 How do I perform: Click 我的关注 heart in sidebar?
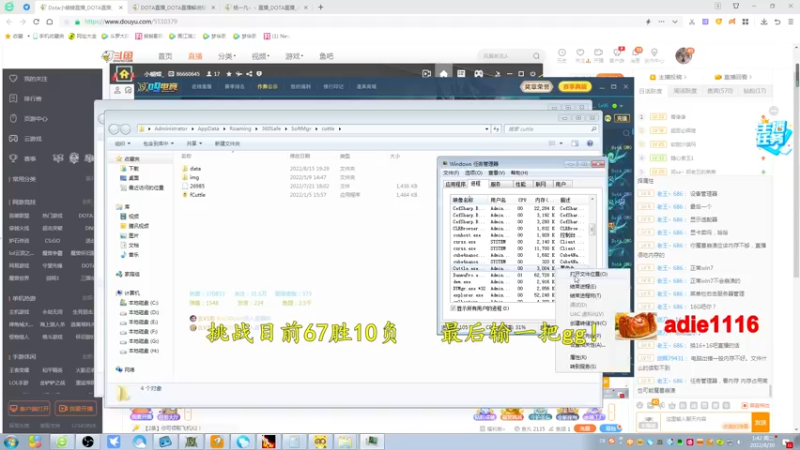click(13, 79)
